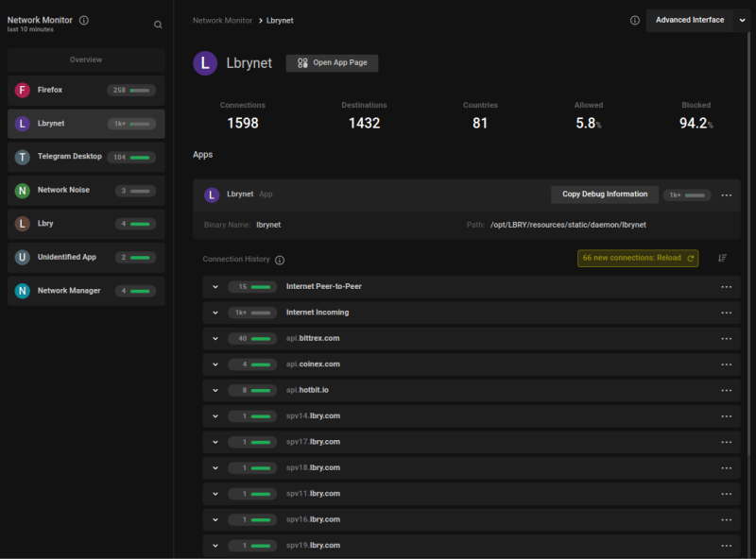Expand the spv17.lbry.com connection row
This screenshot has width=756, height=559.
pos(215,442)
